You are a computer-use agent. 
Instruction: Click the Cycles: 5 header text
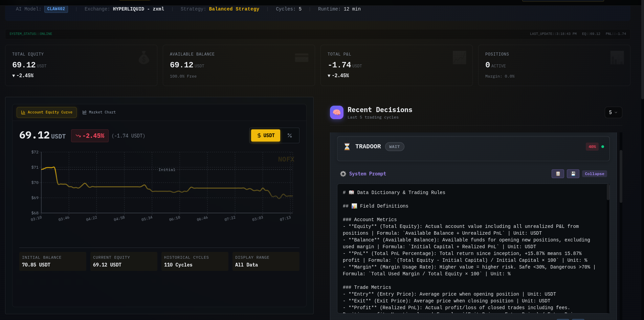(x=289, y=9)
